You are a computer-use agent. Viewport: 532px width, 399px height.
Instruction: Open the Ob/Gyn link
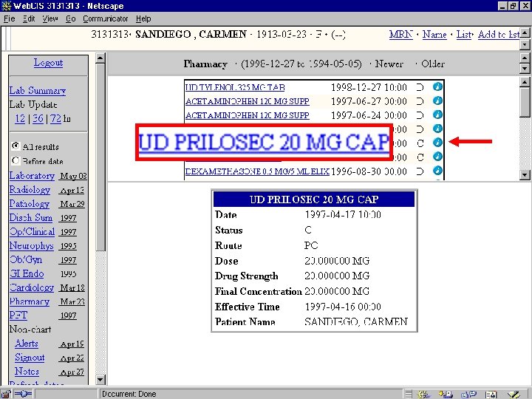(x=26, y=259)
